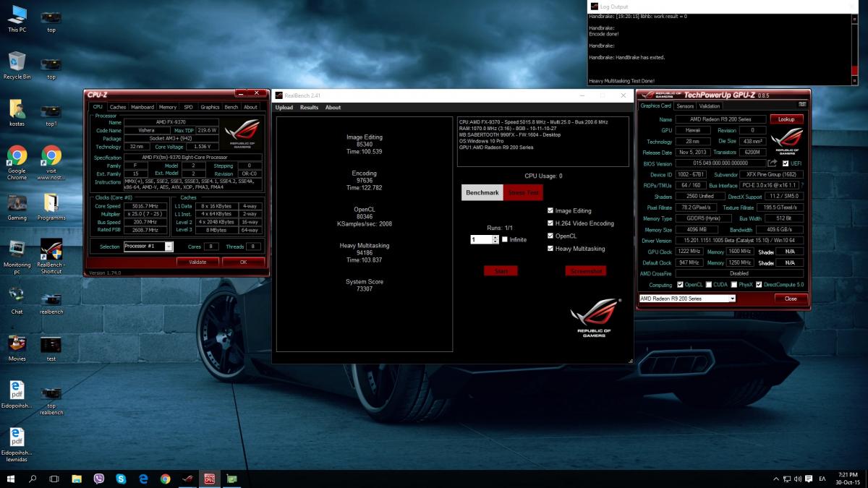Open the Results menu in RealBench
This screenshot has width=868, height=488.
pos(309,108)
